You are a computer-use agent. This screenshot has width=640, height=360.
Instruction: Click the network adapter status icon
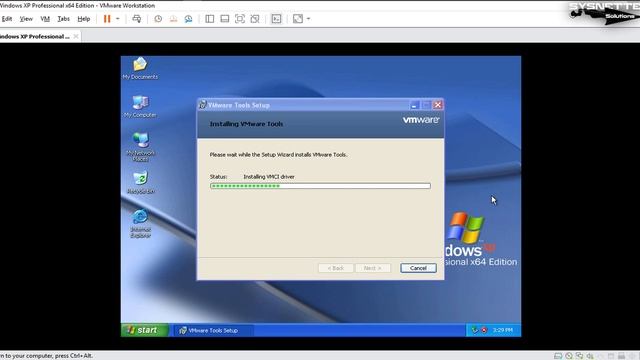pyautogui.click(x=579, y=356)
